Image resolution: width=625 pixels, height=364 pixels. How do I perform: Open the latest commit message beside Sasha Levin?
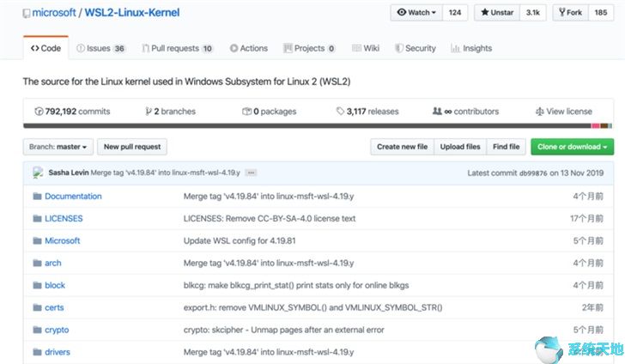coord(166,173)
